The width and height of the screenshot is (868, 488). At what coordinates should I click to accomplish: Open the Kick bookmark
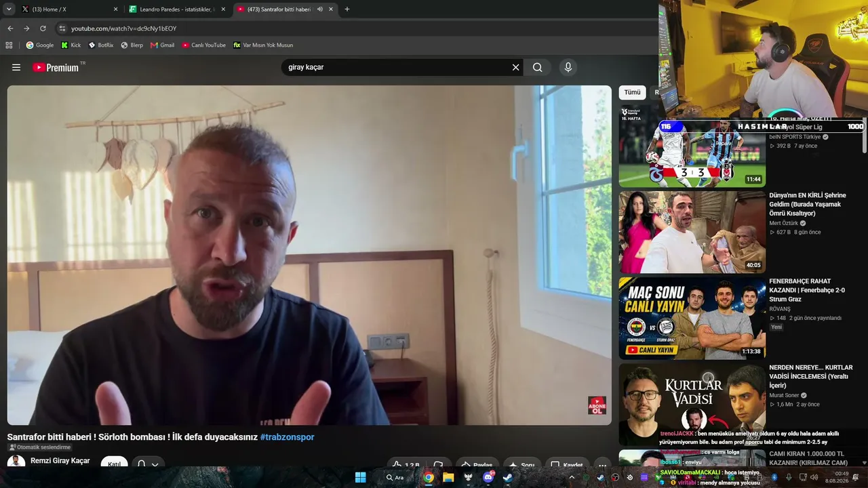point(71,45)
